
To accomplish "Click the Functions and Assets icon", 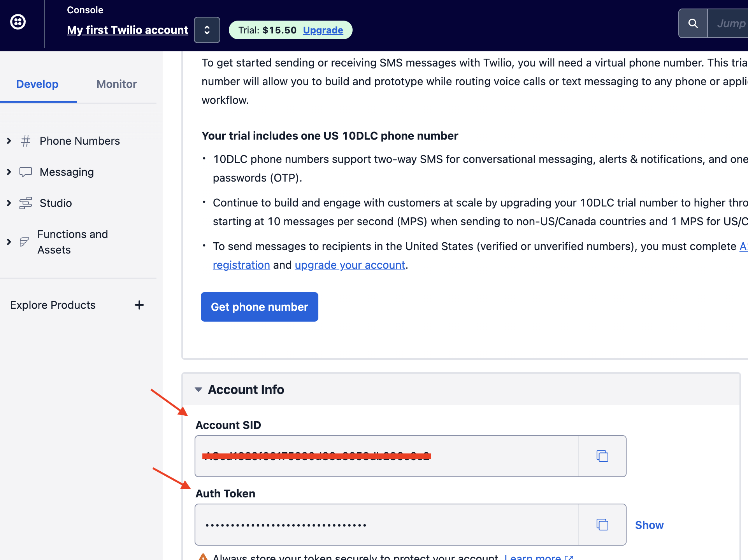I will click(x=25, y=242).
